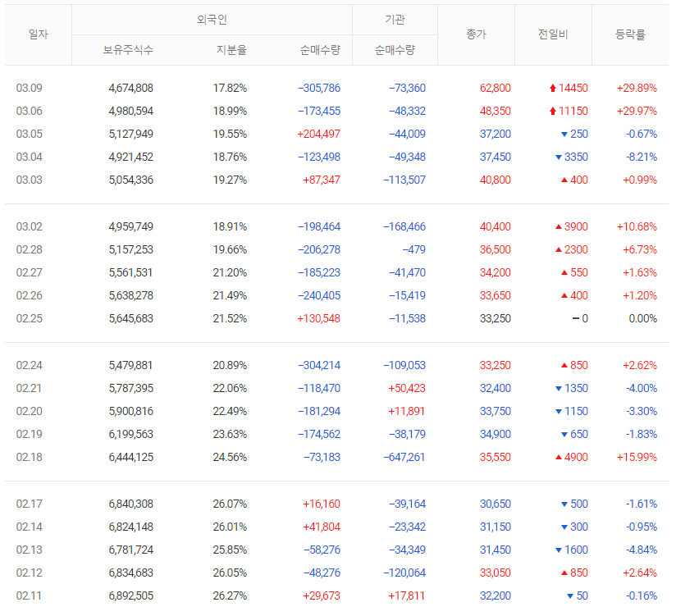The height and width of the screenshot is (616, 676).
Task: Click the up triangle beside 3900
Action: tap(559, 226)
